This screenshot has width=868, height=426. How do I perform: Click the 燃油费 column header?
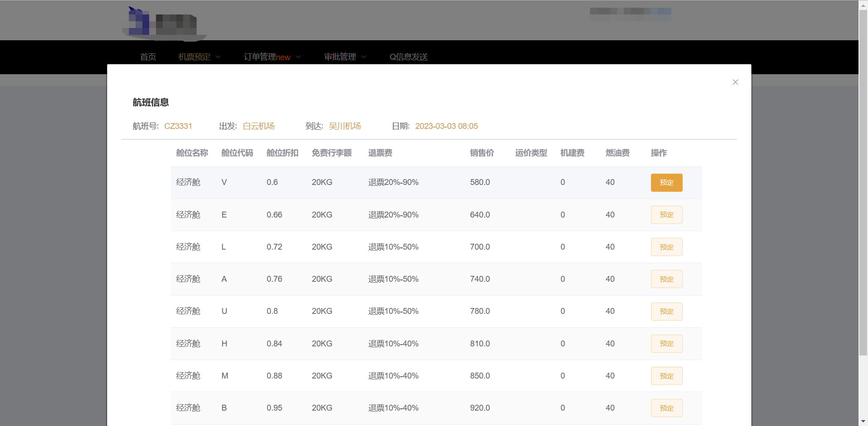pos(618,153)
